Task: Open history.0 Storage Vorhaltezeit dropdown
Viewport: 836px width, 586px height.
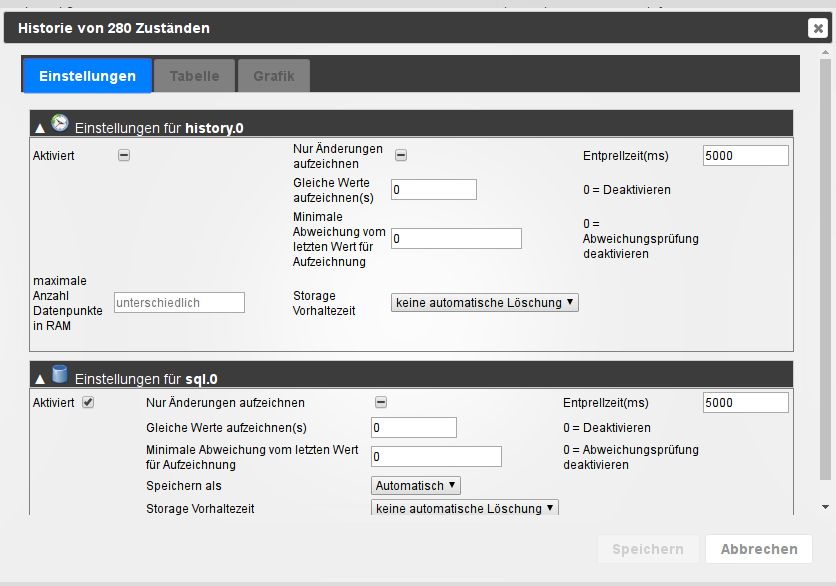Action: click(x=485, y=302)
